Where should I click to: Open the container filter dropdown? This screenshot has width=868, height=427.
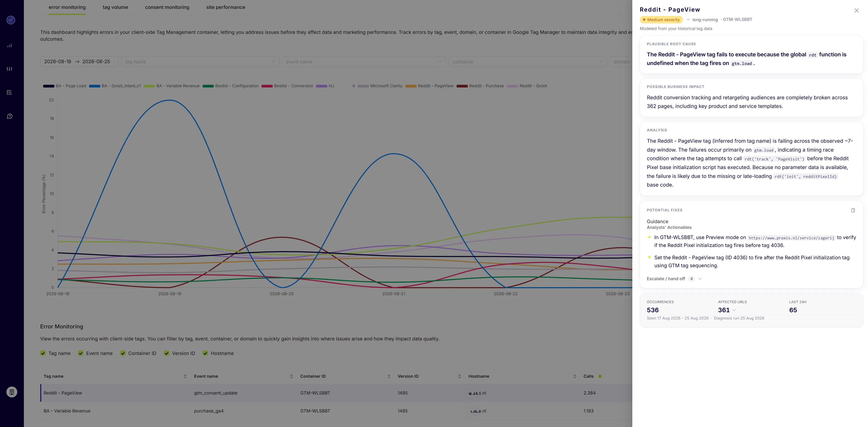tap(527, 62)
